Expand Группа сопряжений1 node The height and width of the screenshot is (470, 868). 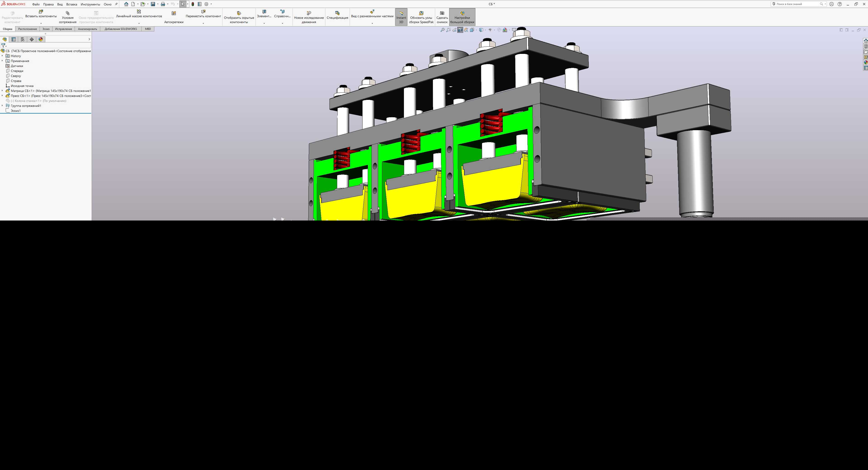(2, 106)
